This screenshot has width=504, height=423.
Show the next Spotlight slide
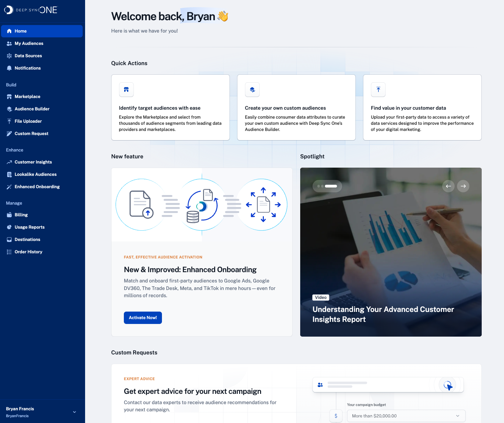pos(463,186)
